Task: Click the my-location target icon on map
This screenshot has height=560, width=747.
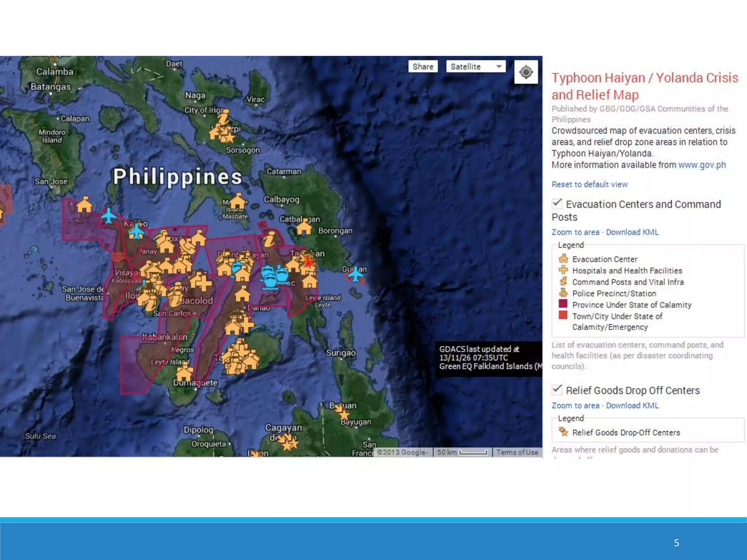Action: coord(526,72)
